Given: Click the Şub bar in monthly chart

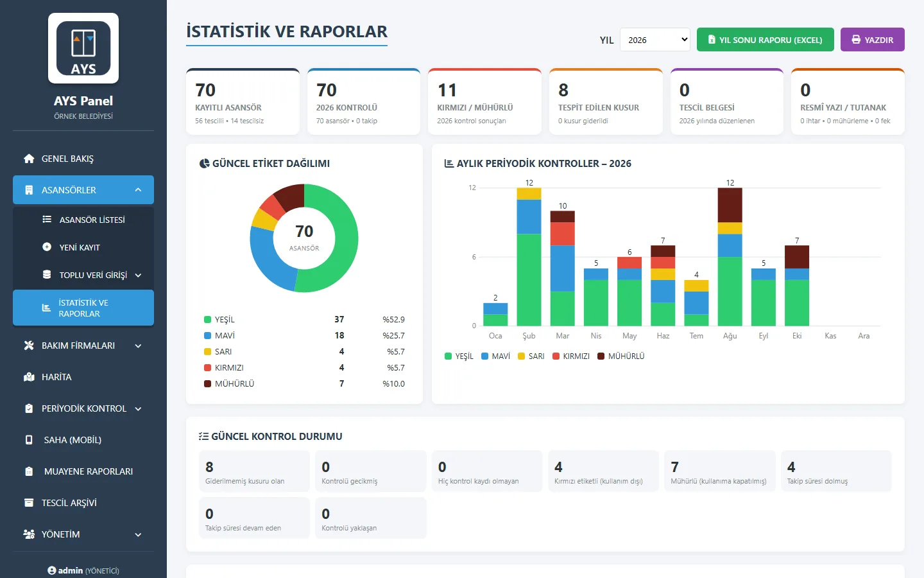Looking at the screenshot, I should click(529, 257).
